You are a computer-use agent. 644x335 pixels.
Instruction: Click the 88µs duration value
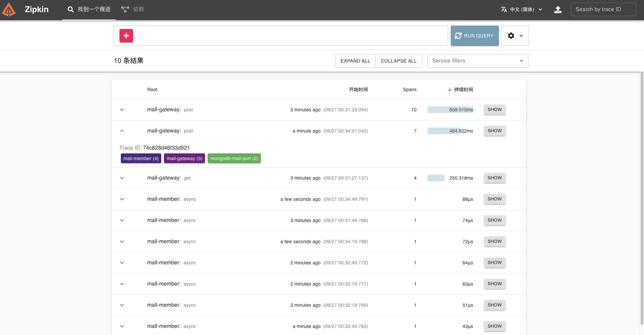(468, 199)
